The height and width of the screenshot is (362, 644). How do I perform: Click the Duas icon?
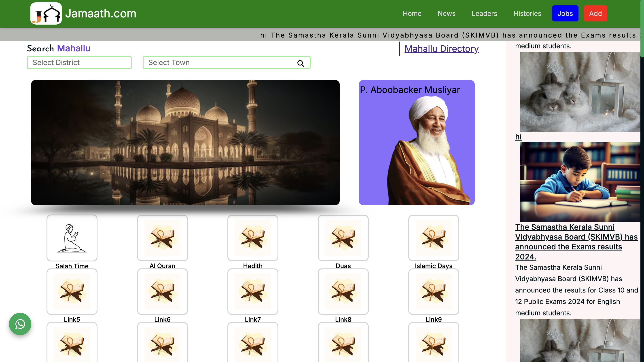click(343, 238)
